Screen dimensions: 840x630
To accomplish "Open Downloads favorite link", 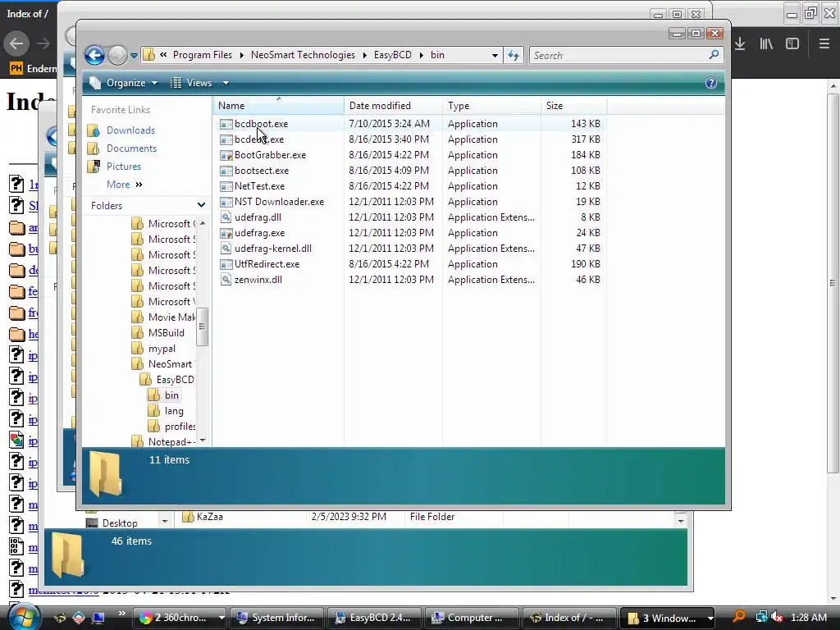I will point(130,130).
